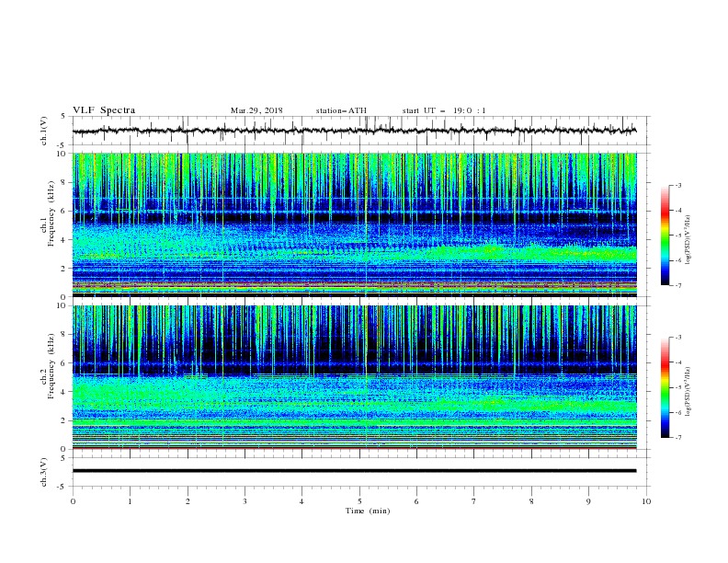This screenshot has height=563, width=728.
Task: Click the "ch.1(V)" axis label
Action: coord(44,131)
